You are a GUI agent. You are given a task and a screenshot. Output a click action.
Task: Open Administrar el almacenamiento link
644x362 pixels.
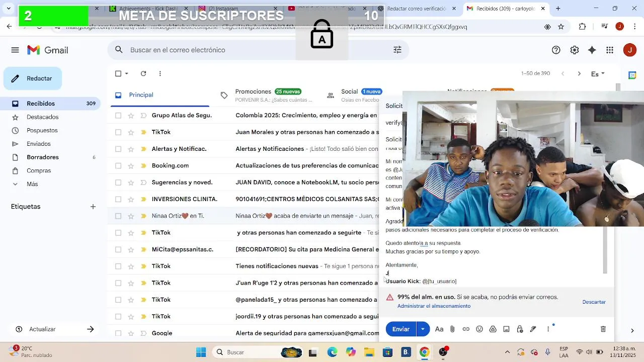[x=434, y=306]
